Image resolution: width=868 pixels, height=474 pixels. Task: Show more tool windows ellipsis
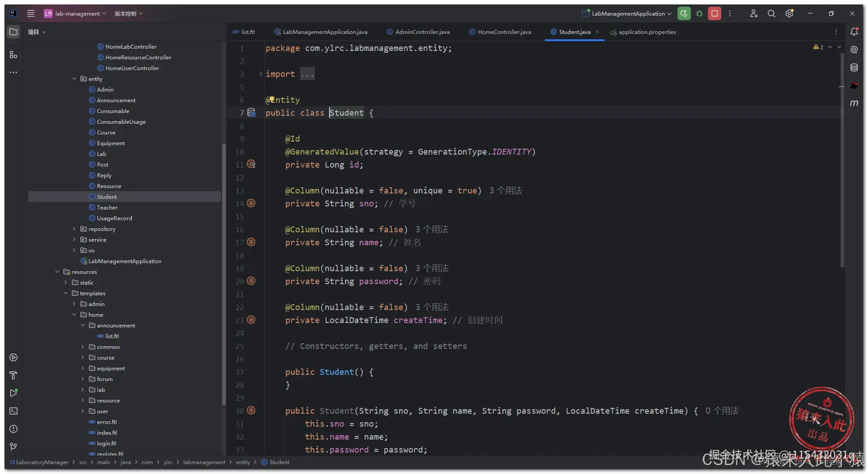13,72
